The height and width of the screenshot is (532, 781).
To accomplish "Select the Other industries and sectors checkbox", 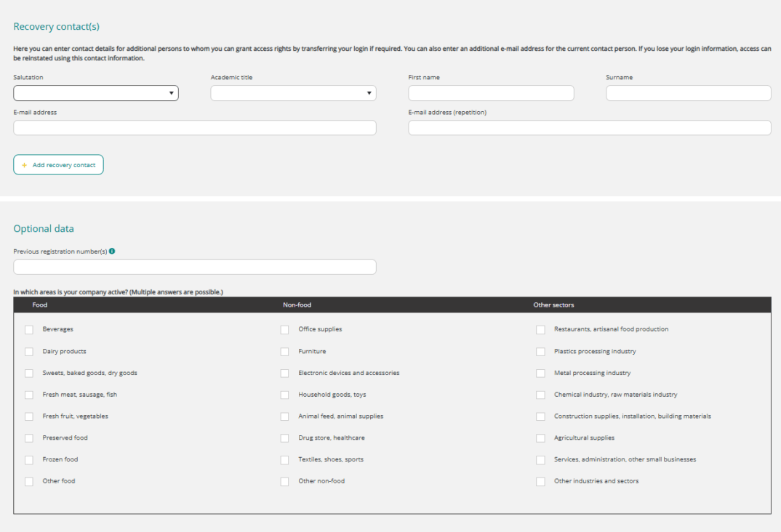I will click(540, 482).
